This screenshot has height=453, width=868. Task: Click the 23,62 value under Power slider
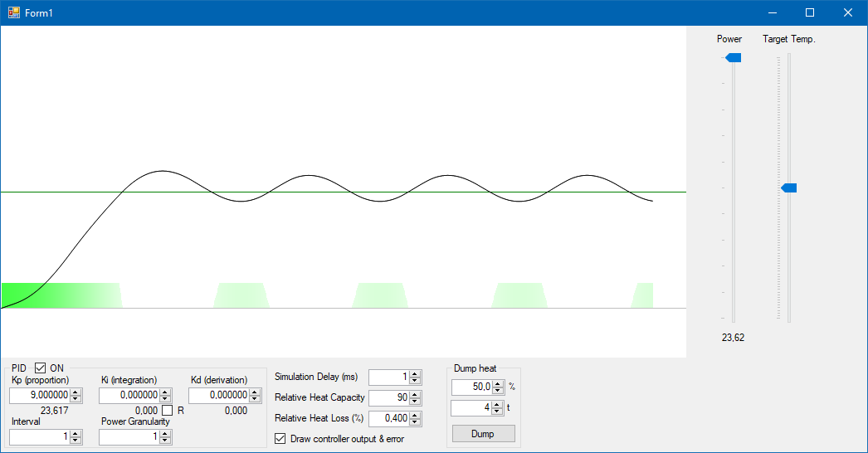coord(733,337)
